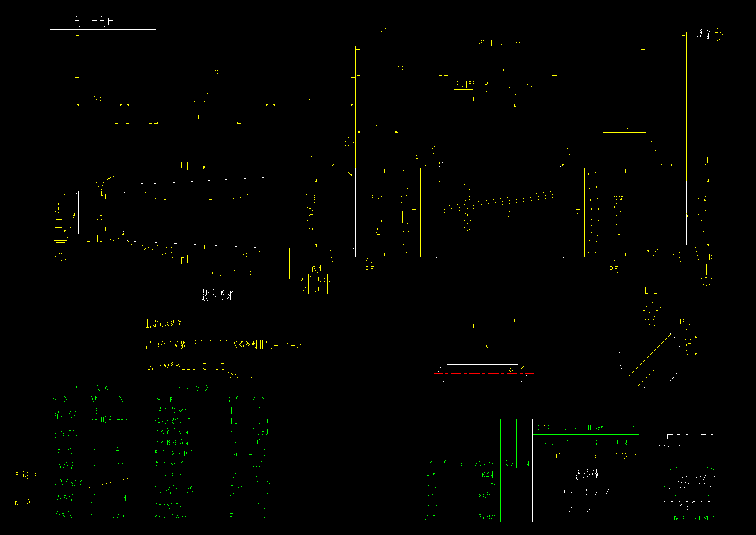Viewport: 756px width, 535px height.
Task: Select datum circle D at lower right
Action: [x=706, y=280]
